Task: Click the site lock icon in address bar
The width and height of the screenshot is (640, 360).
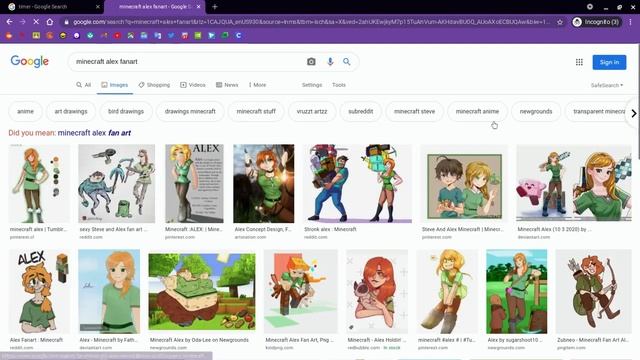Action: coord(67,22)
